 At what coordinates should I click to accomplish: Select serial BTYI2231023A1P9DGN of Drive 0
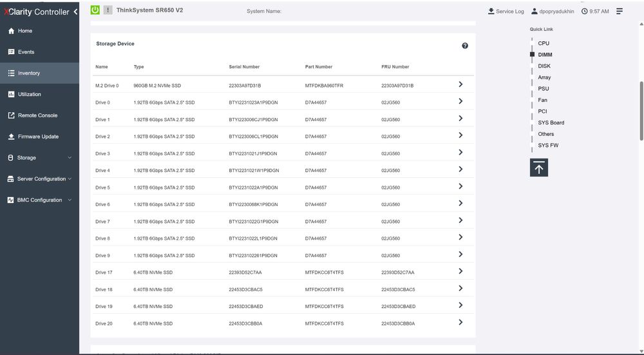tap(253, 102)
